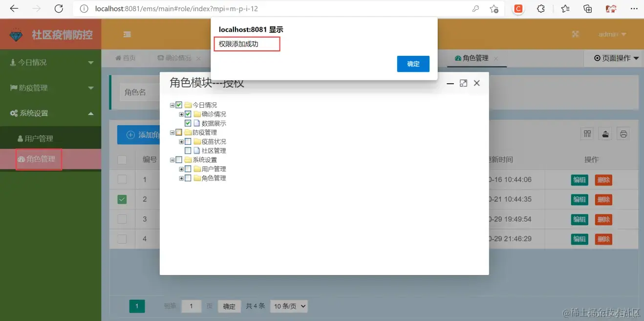Collapse the 系统设置 tree node
Screen dimensions: 644x321
click(x=172, y=160)
